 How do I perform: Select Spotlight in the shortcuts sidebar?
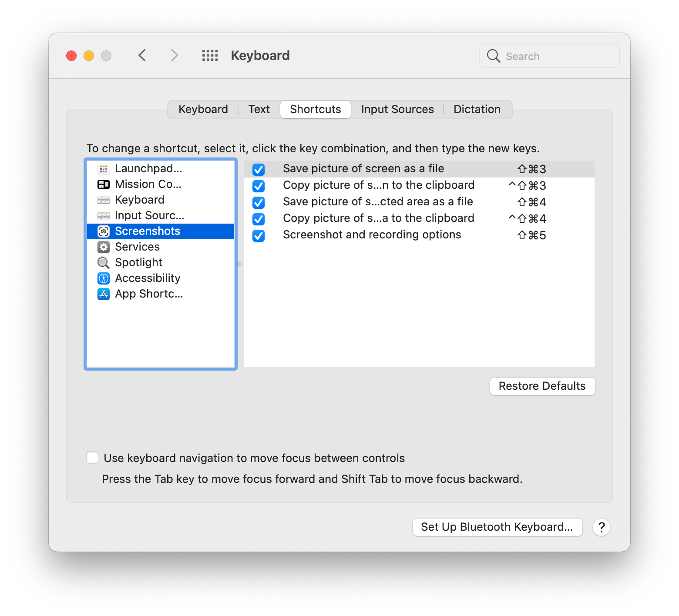pos(138,262)
